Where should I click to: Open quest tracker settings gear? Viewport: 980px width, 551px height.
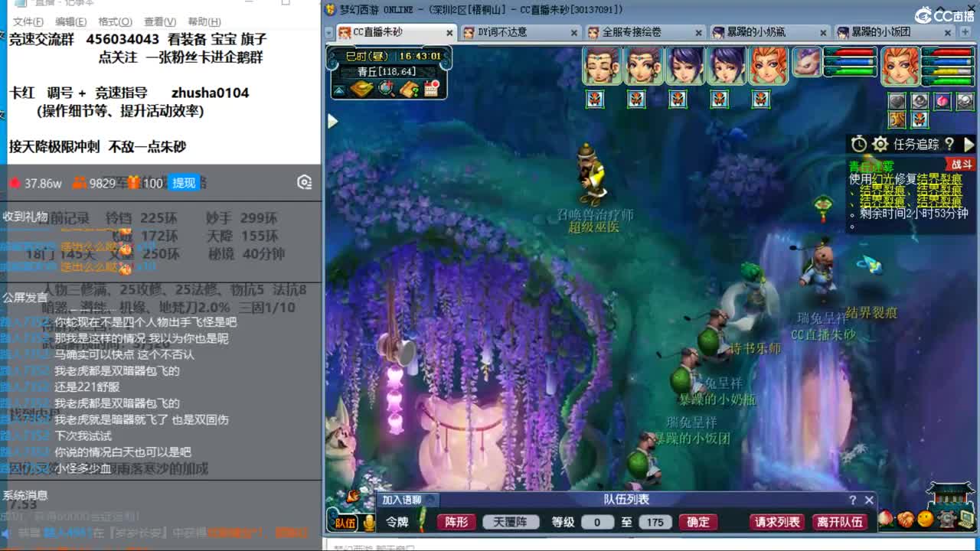coord(880,144)
